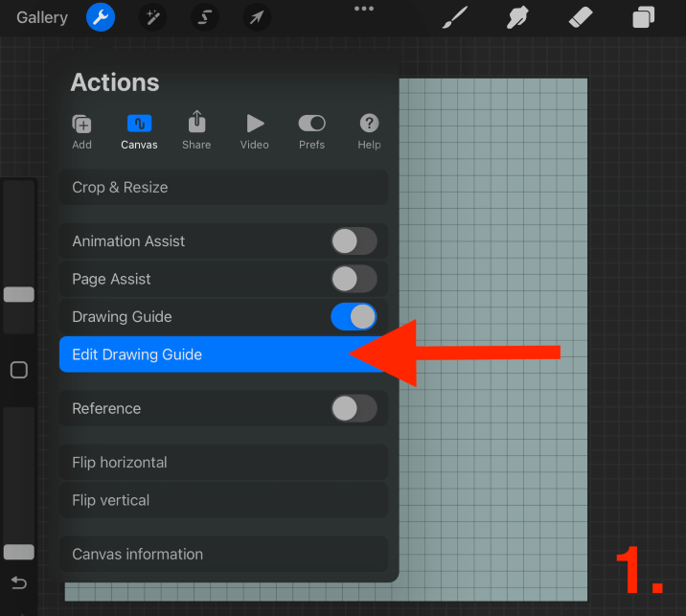Open the Gallery view
The height and width of the screenshot is (616, 686).
click(x=42, y=17)
